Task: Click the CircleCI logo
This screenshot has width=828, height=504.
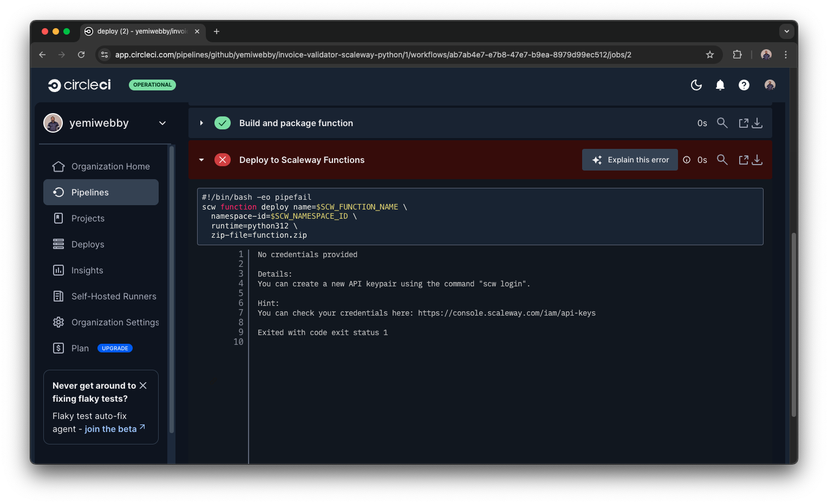Action: [79, 85]
